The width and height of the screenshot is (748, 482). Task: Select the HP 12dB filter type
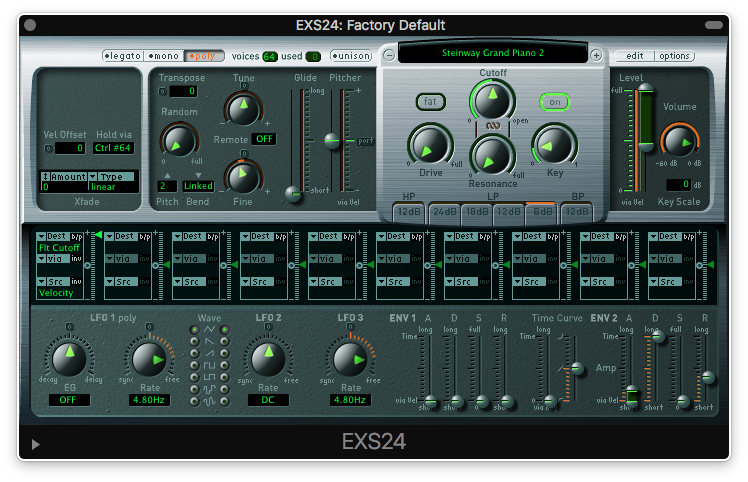point(409,211)
